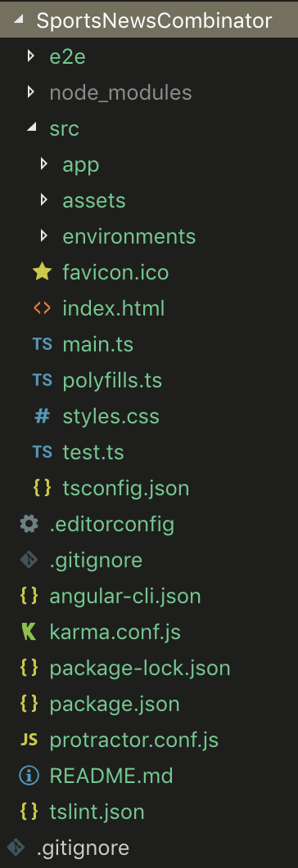Click the braces icon next to tslint.json
The height and width of the screenshot is (868, 298).
point(29,812)
